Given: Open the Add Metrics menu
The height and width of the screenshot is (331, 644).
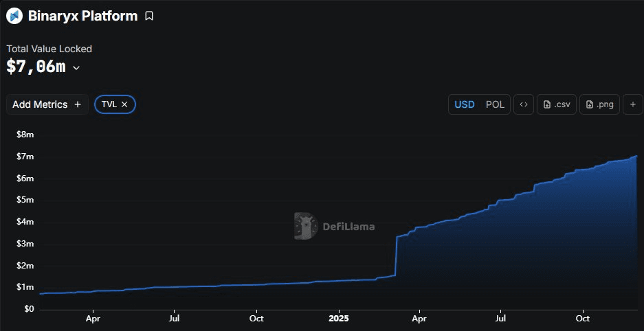Looking at the screenshot, I should click(47, 104).
